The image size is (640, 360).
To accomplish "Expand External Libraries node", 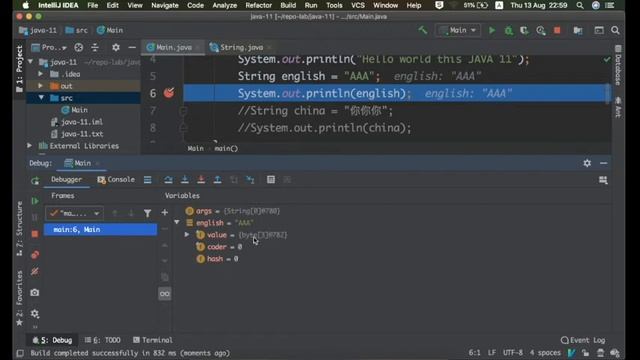I will 29,146.
